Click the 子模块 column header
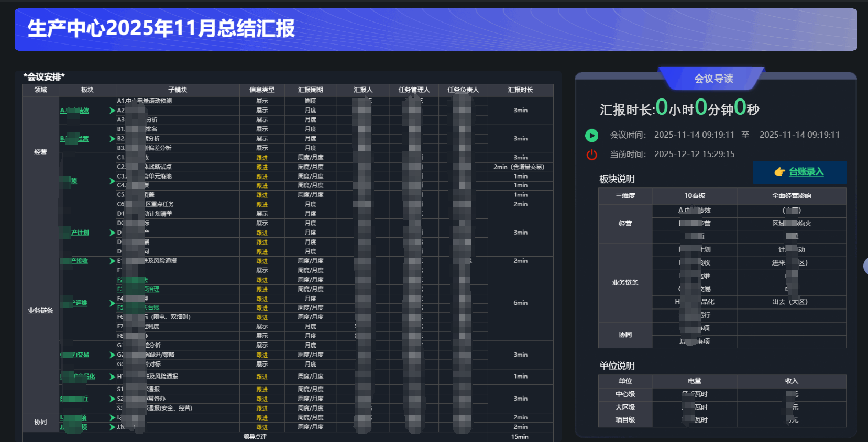The image size is (868, 442). (x=178, y=90)
